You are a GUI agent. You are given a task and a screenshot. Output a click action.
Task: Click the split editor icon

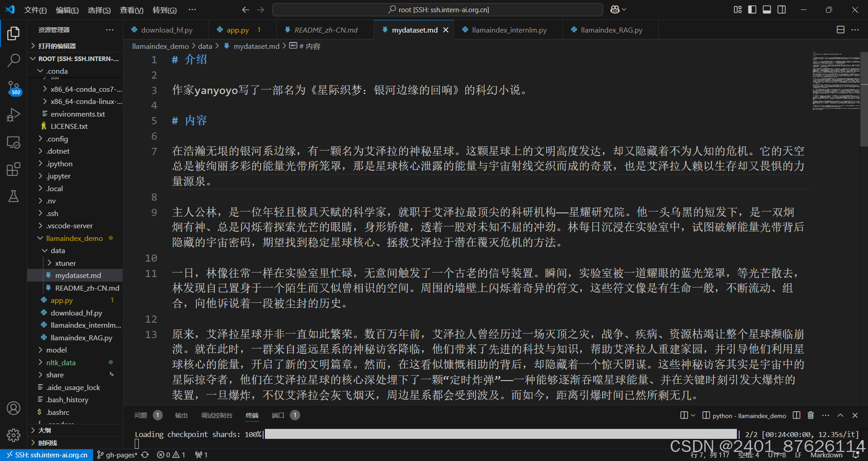pyautogui.click(x=840, y=29)
